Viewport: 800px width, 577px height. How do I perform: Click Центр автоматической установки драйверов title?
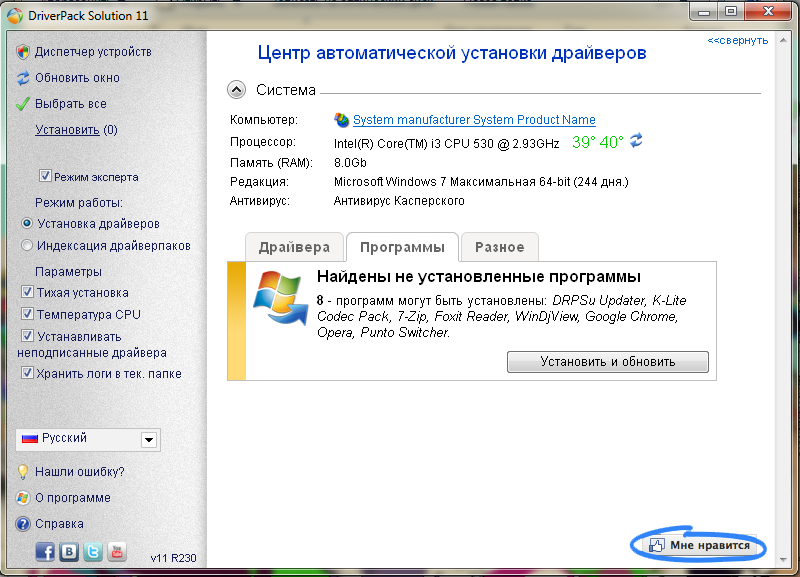pos(452,53)
